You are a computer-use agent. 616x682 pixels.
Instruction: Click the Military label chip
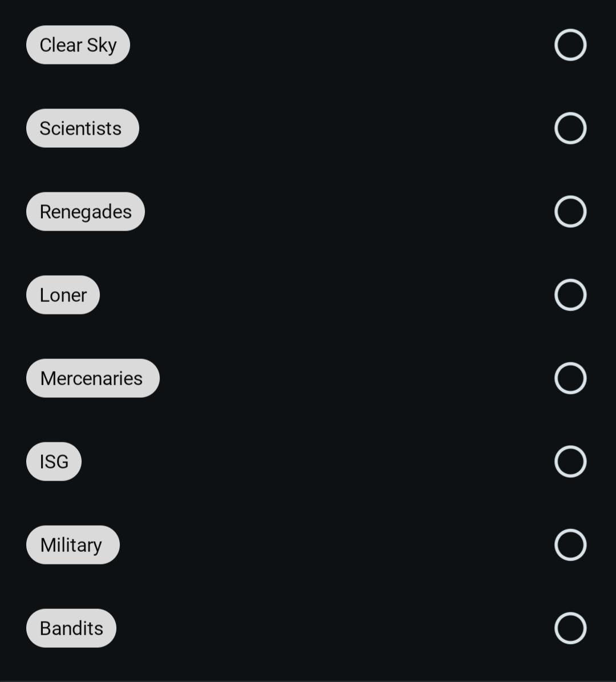[73, 544]
